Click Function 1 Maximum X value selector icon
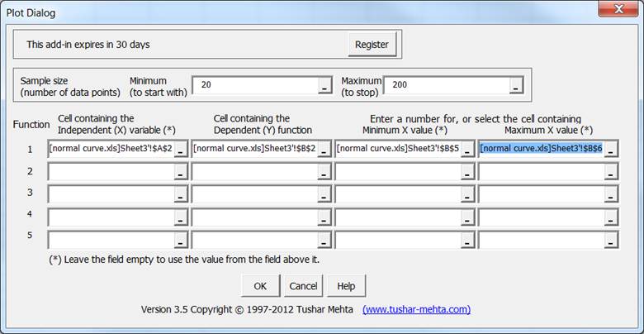 [610, 149]
